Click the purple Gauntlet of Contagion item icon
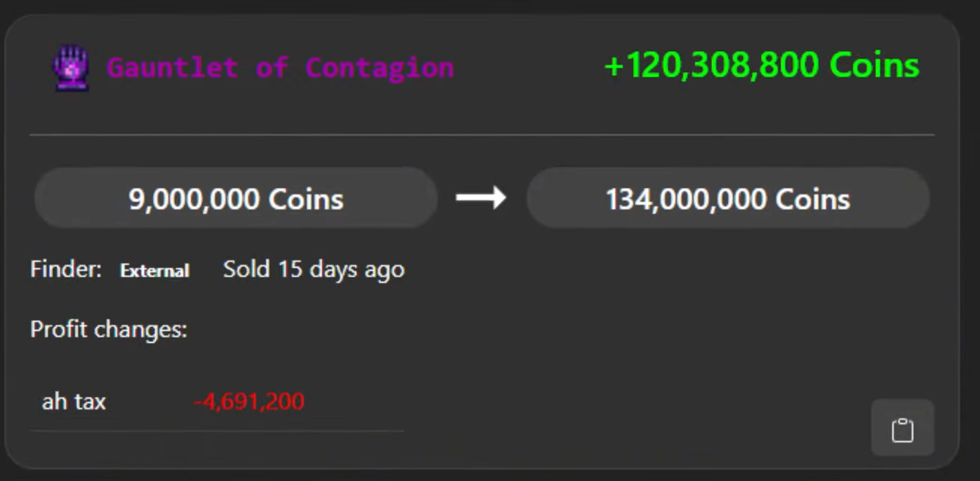 [72, 68]
